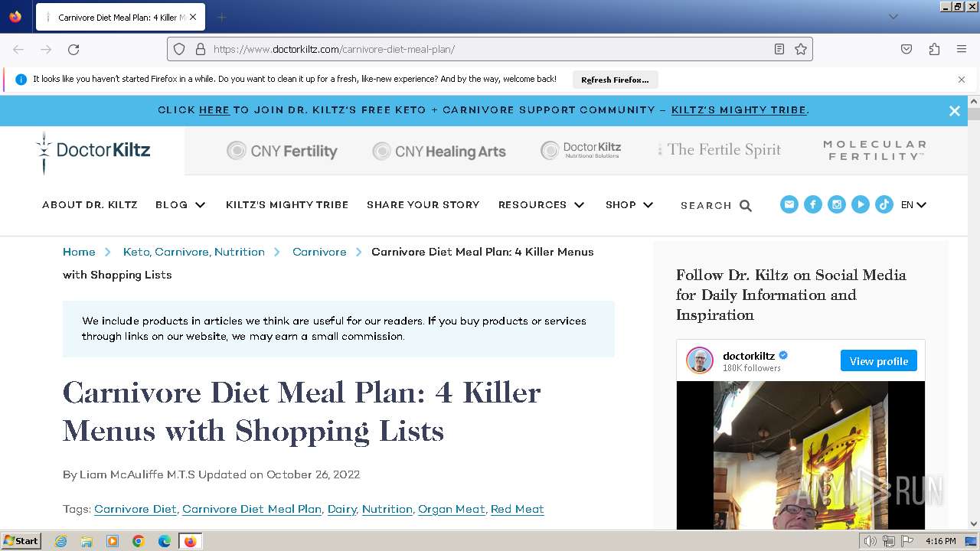Screen dimensions: 980x551
Task: Open the YouTube social icon
Action: (861, 204)
